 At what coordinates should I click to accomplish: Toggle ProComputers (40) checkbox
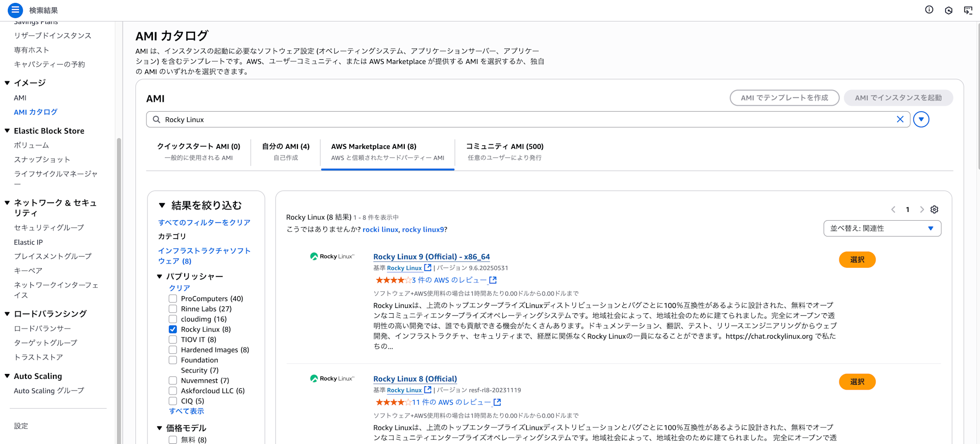pos(173,299)
